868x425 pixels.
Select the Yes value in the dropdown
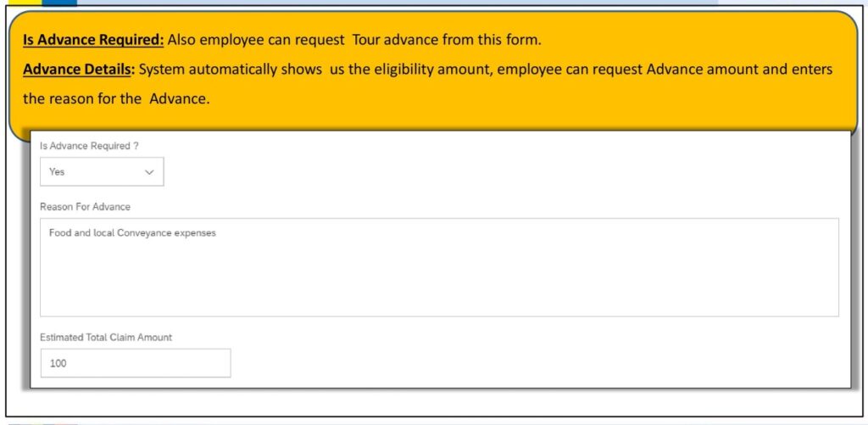(57, 171)
